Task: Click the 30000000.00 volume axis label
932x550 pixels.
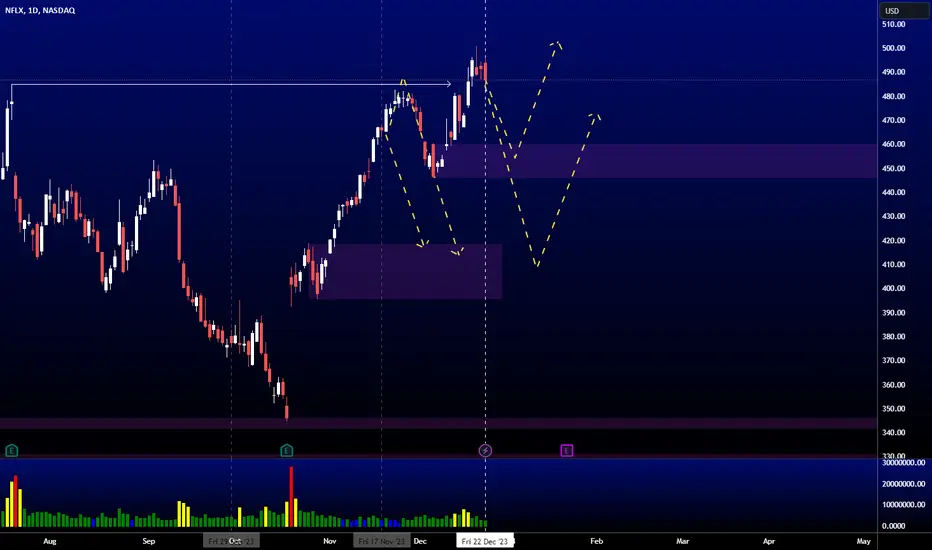Action: (903, 463)
